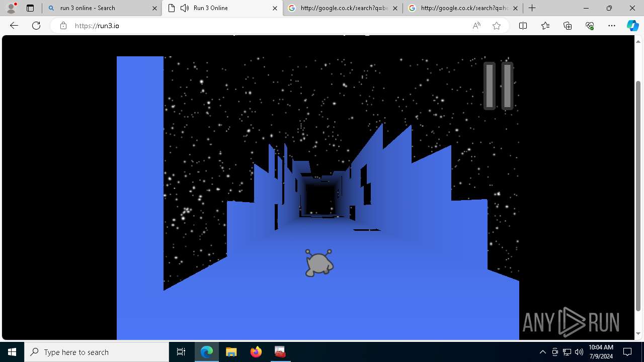
Task: Open the Collections panel
Action: pyautogui.click(x=568, y=26)
